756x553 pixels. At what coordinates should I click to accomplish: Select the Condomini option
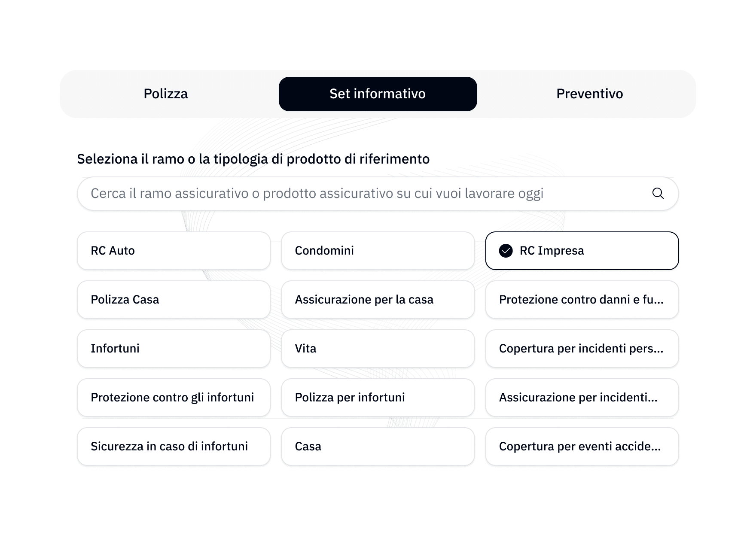[x=378, y=250]
